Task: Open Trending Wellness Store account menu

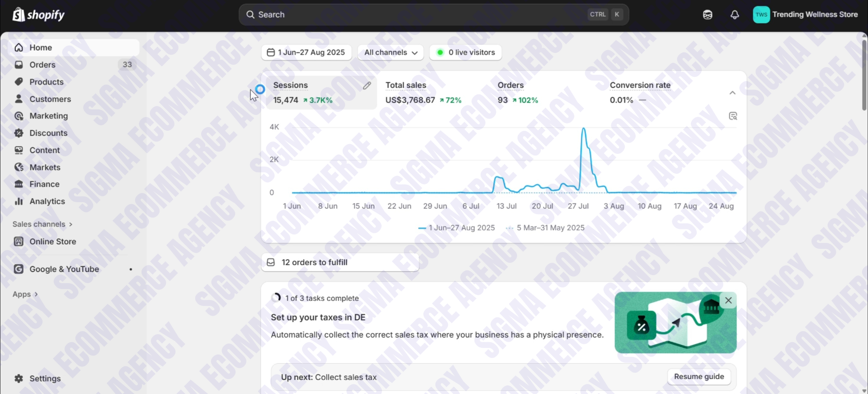Action: click(806, 14)
